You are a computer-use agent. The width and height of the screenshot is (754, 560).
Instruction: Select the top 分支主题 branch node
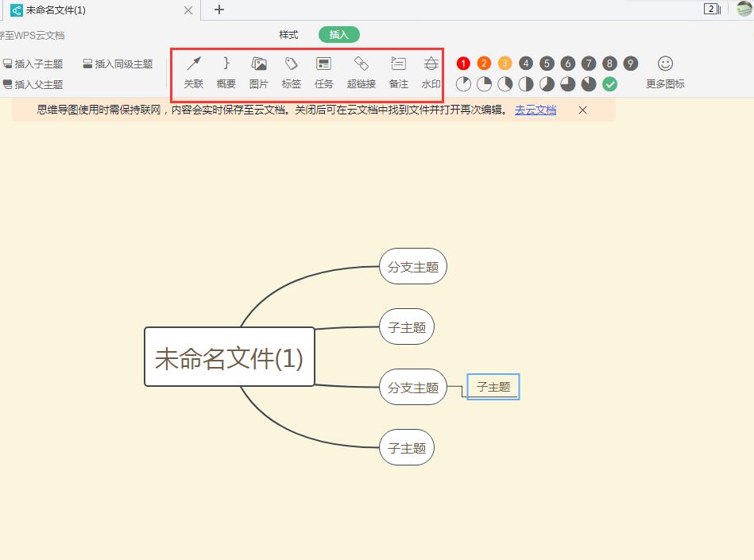pyautogui.click(x=413, y=266)
